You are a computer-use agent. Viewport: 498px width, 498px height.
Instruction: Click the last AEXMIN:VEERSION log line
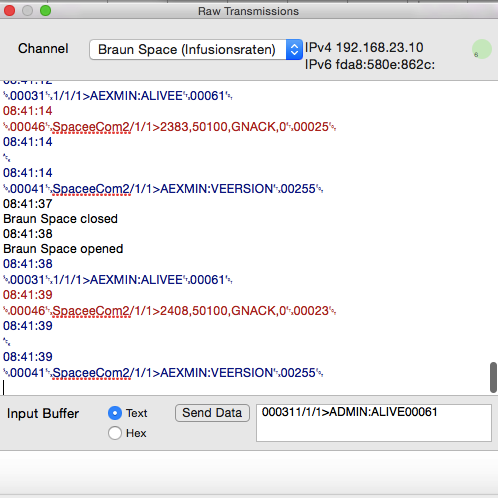coord(163,373)
